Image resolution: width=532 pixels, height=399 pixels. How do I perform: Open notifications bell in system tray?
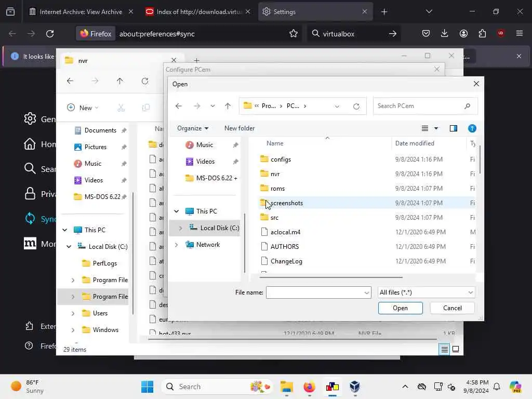(497, 387)
